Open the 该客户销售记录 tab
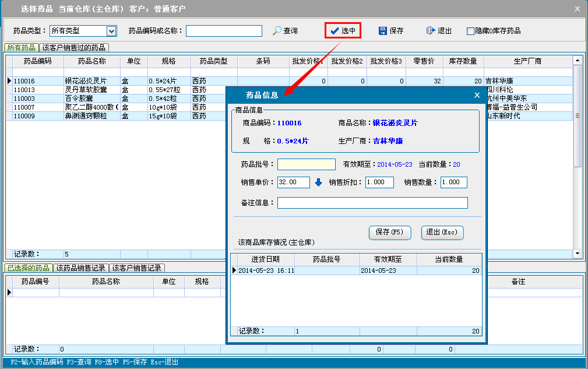The image size is (588, 369). pyautogui.click(x=138, y=268)
